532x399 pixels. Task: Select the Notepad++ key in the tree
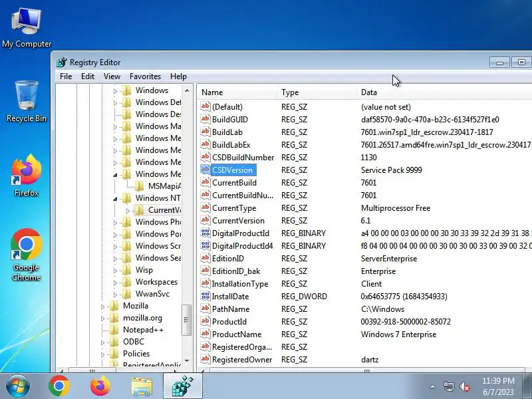point(143,330)
